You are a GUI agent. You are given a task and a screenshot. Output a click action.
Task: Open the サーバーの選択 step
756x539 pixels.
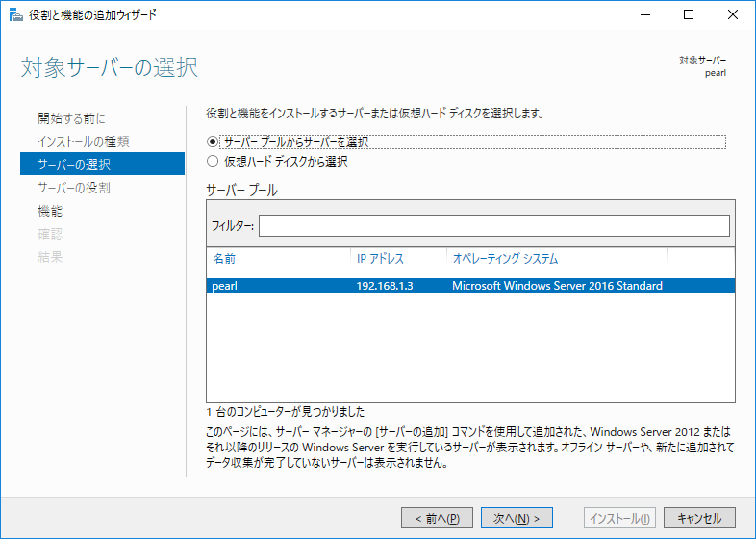click(x=102, y=164)
